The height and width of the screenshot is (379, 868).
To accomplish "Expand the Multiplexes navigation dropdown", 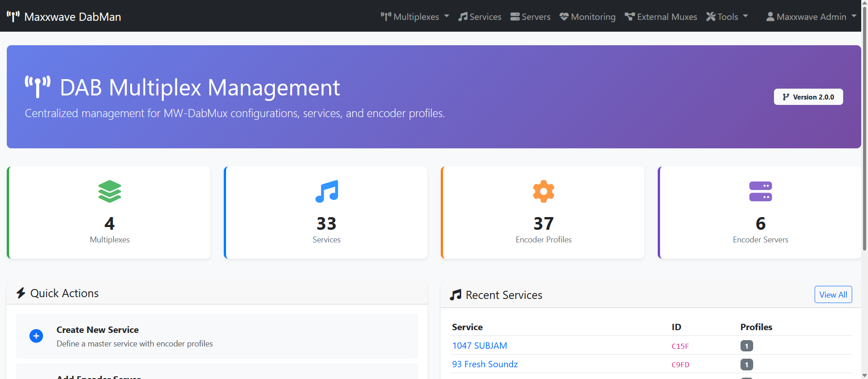I will tap(415, 17).
